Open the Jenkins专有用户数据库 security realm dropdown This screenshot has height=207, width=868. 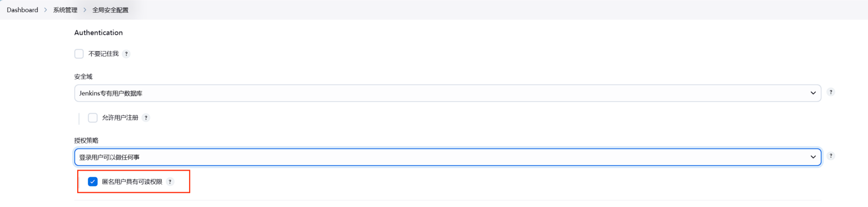click(x=448, y=93)
